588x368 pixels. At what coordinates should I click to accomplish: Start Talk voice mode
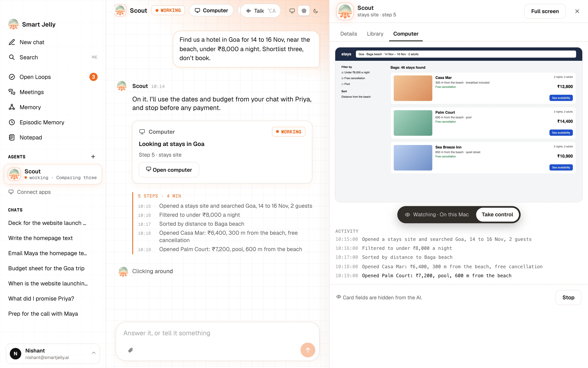point(260,11)
